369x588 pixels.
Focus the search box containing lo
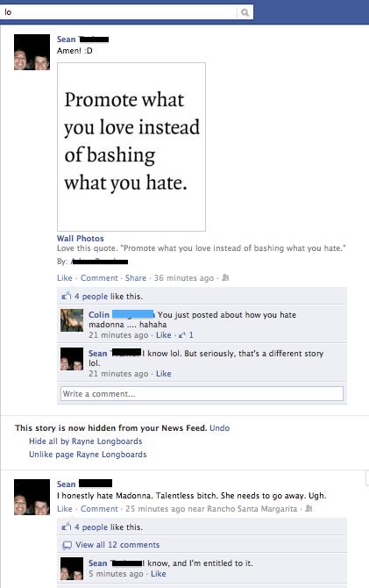(x=119, y=12)
